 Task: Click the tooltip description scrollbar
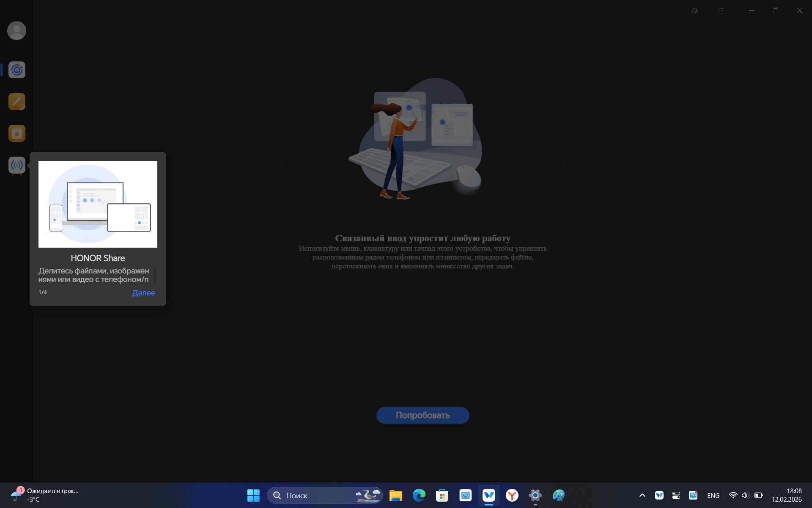click(155, 275)
